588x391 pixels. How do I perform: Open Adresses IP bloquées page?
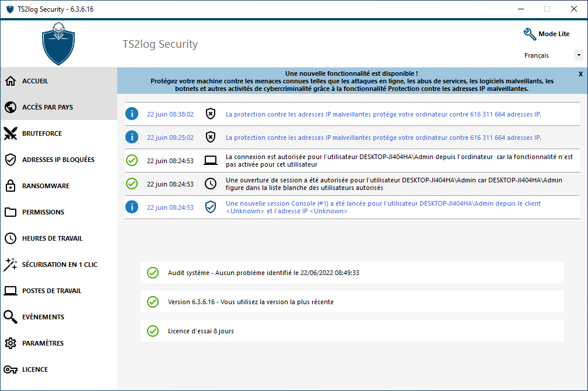pyautogui.click(x=59, y=160)
